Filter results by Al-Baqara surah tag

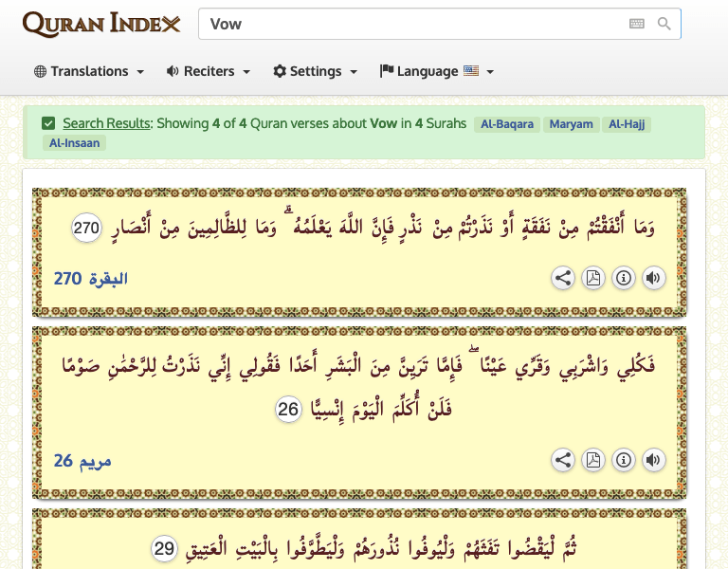(x=507, y=124)
